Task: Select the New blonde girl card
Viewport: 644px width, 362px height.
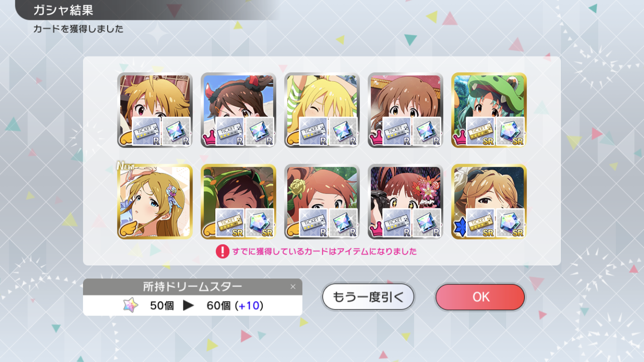Action: (155, 202)
